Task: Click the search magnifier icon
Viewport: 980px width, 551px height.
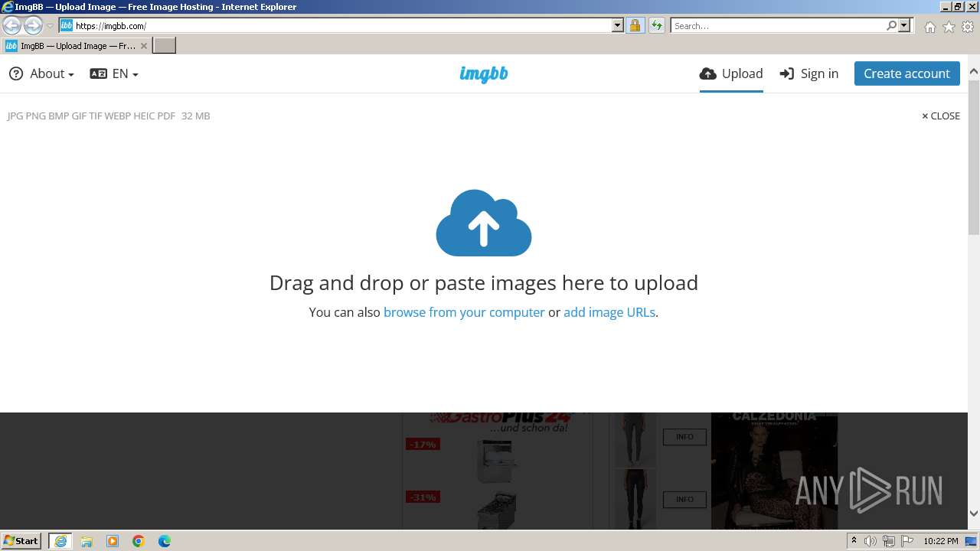Action: [891, 26]
